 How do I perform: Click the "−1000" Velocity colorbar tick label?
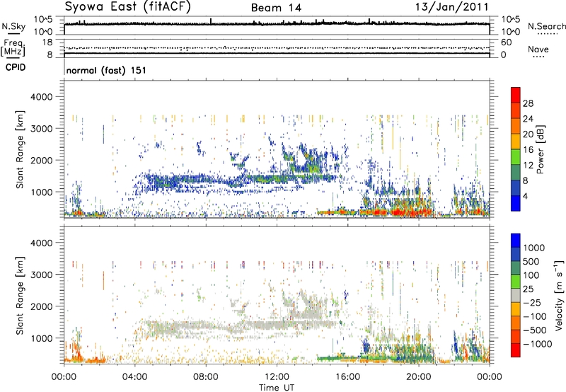pos(538,344)
